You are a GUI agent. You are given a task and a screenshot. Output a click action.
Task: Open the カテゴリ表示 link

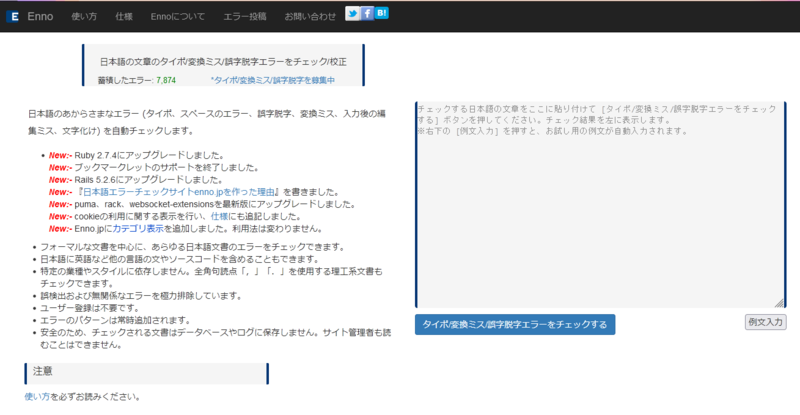point(138,229)
